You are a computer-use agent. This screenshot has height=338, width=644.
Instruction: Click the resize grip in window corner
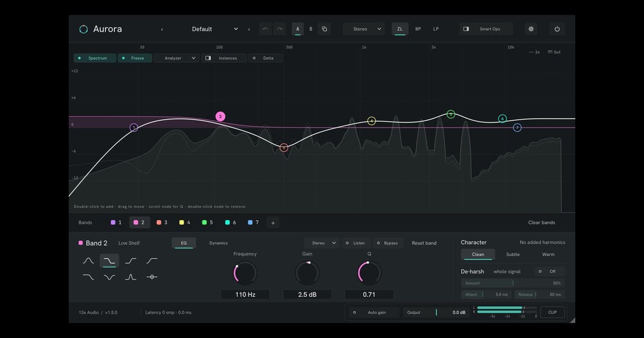coord(572,320)
